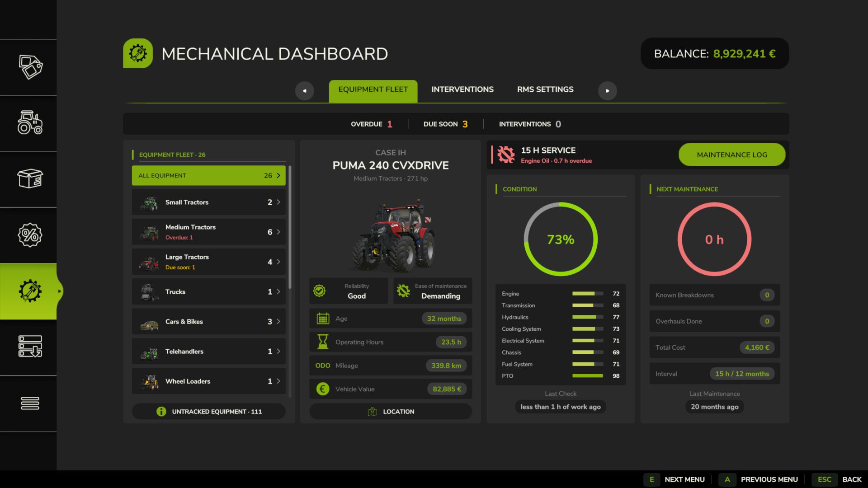Open the server-download sidebar icon
Image resolution: width=868 pixels, height=488 pixels.
tap(30, 347)
